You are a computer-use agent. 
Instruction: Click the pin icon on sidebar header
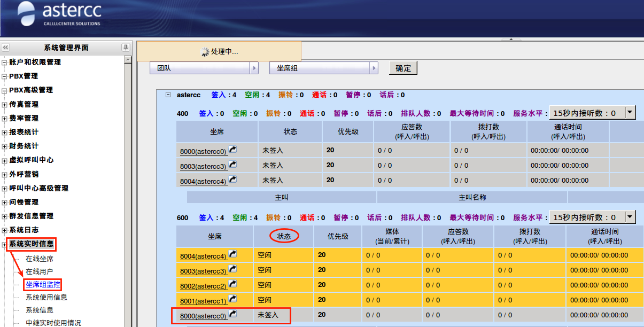[x=126, y=48]
